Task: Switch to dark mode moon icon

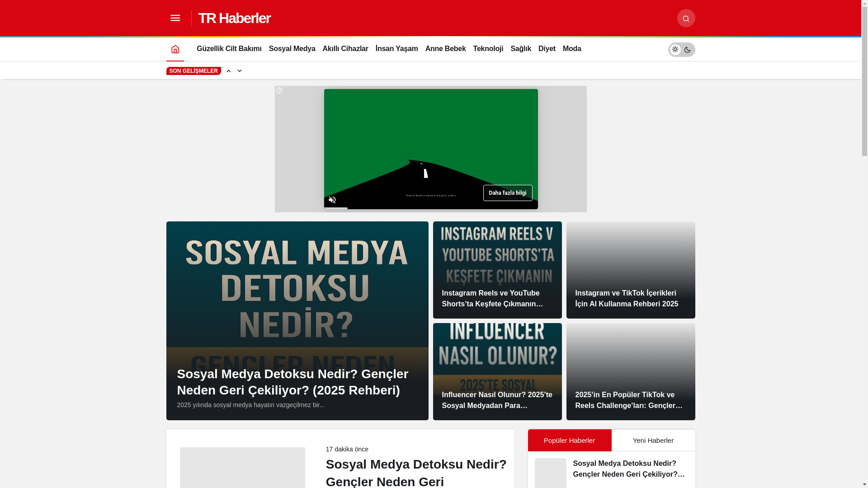Action: tap(688, 50)
